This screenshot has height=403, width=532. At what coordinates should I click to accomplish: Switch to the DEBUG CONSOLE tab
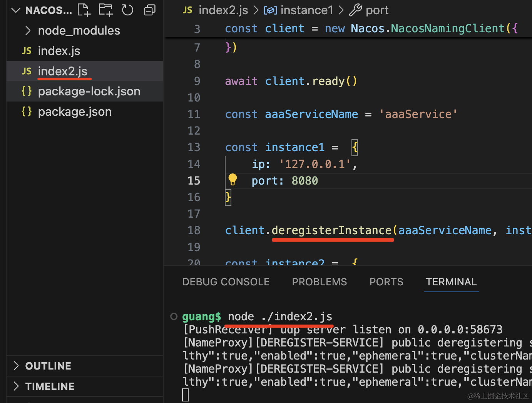(x=226, y=282)
